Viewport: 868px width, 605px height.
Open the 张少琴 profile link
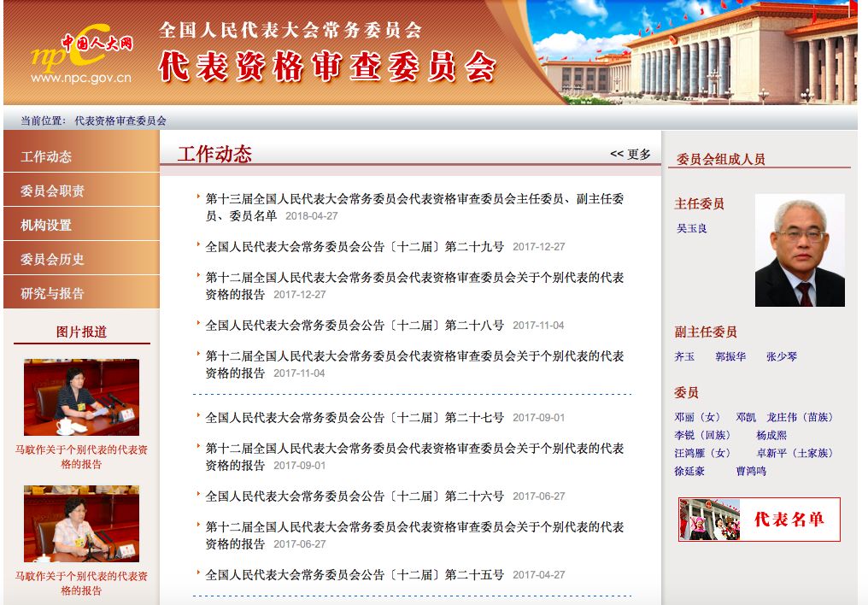tap(782, 356)
